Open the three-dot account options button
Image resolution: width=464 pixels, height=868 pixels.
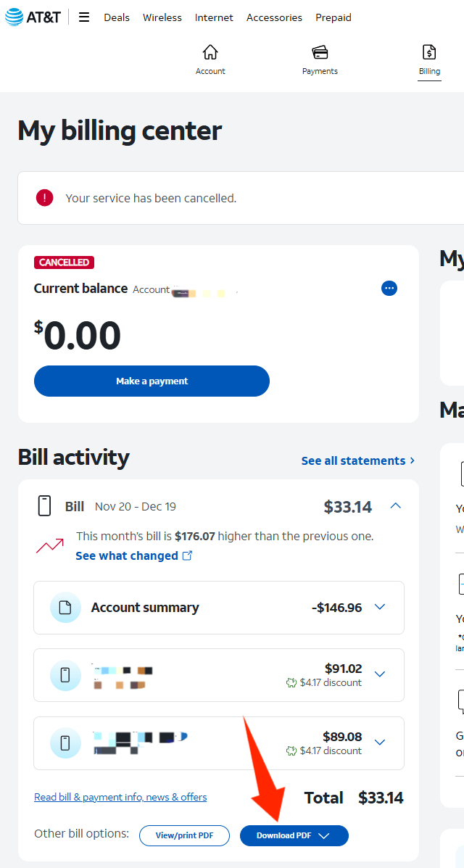[x=389, y=288]
